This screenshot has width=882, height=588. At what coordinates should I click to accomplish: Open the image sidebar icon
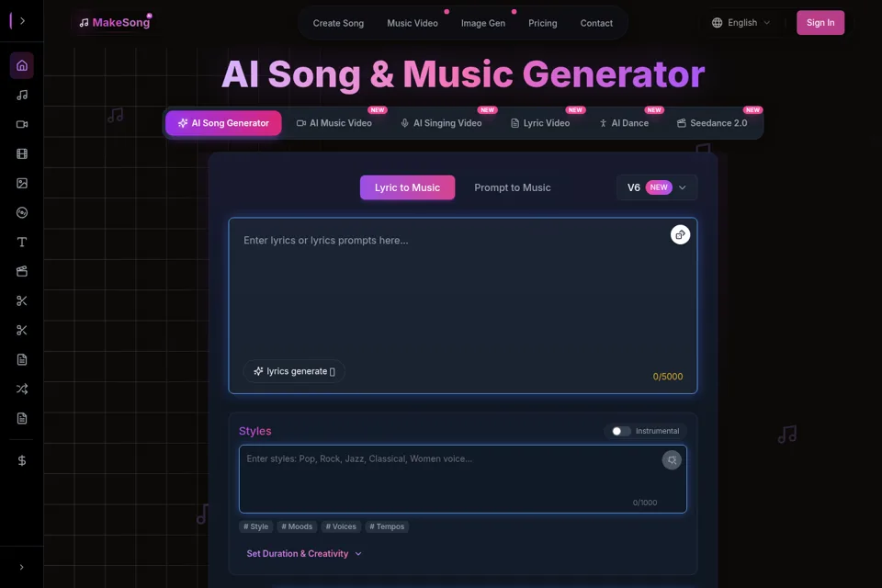click(x=22, y=184)
